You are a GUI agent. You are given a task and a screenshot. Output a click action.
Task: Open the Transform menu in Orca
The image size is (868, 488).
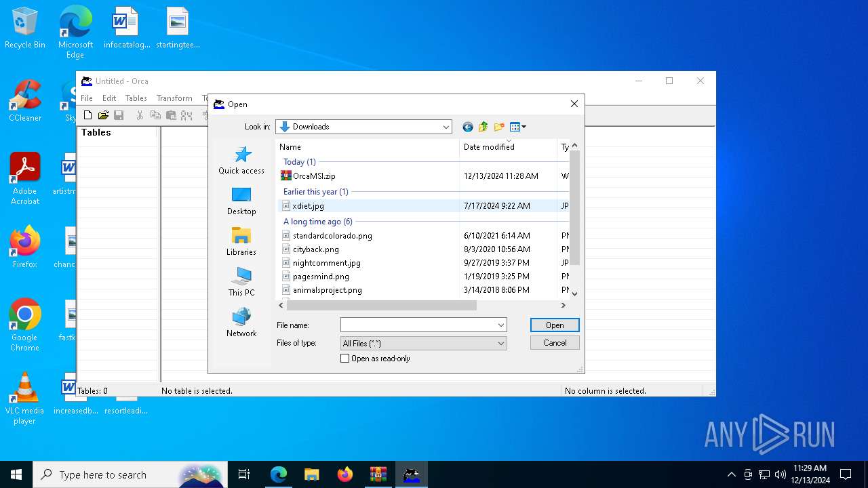(x=174, y=98)
